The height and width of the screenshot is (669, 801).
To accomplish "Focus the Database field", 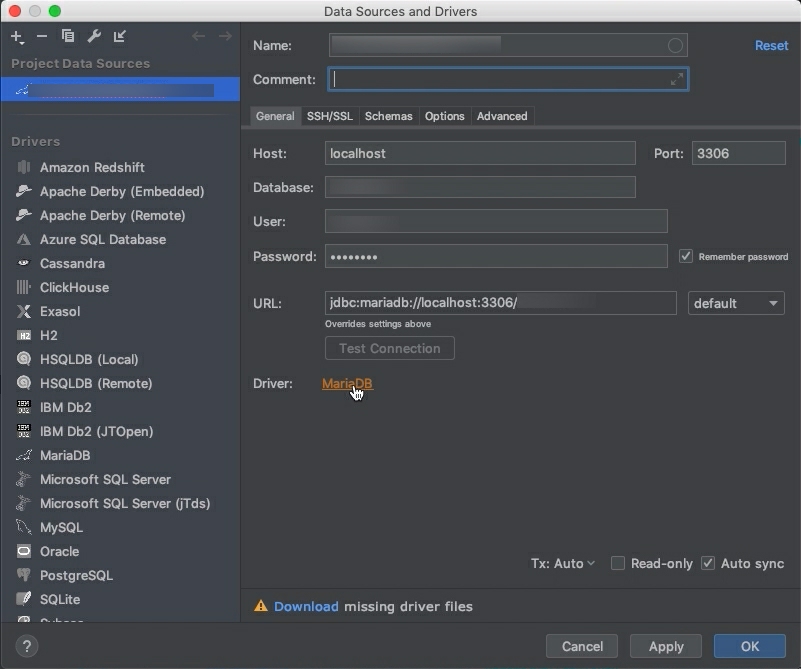I will click(x=480, y=187).
